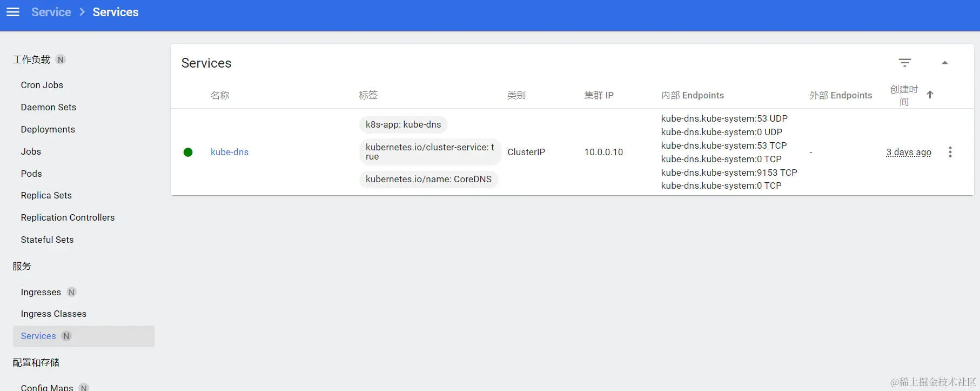Screen dimensions: 980x391
Task: Open the Services filter icon
Action: [x=905, y=63]
